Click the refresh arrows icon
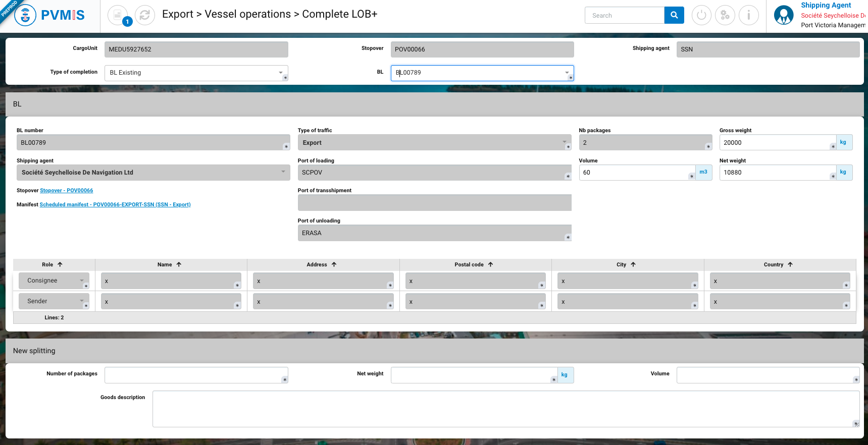 (145, 15)
